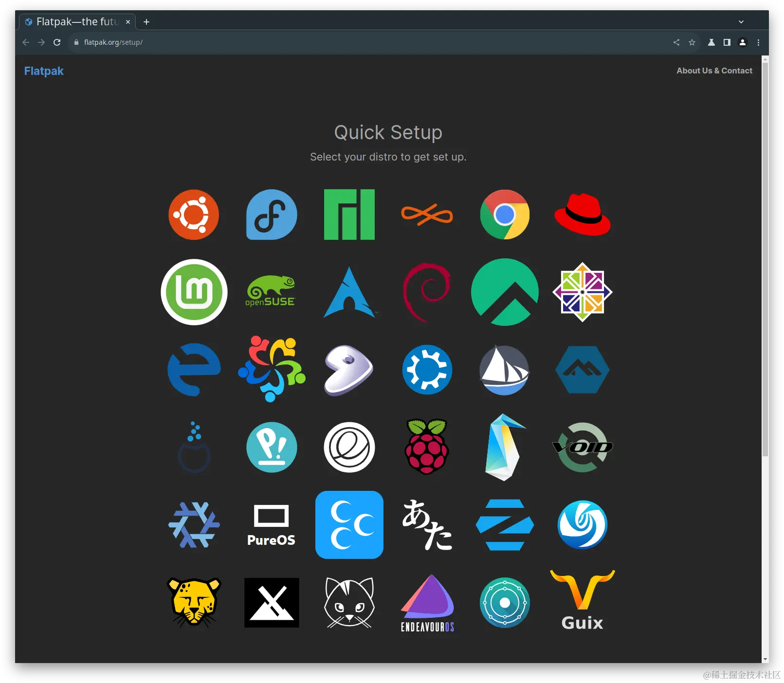Screen dimensions: 784x683
Task: Switch to the Flatpak browser tab
Action: coord(77,22)
